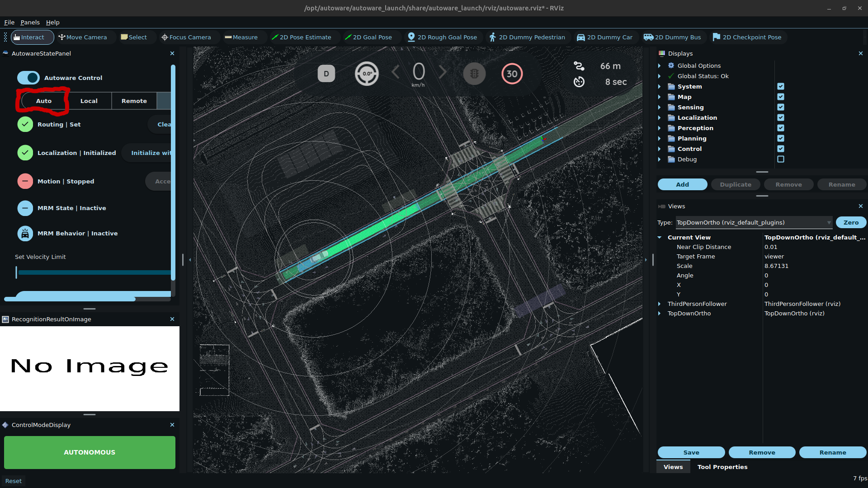Screen dimensions: 868x488
Task: Toggle the Autoware Control switch
Action: (x=28, y=78)
